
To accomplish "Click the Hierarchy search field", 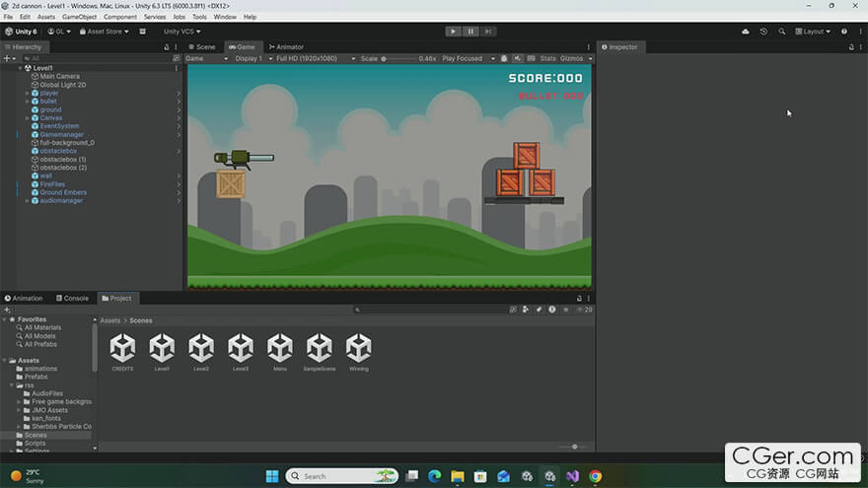I will pos(97,58).
